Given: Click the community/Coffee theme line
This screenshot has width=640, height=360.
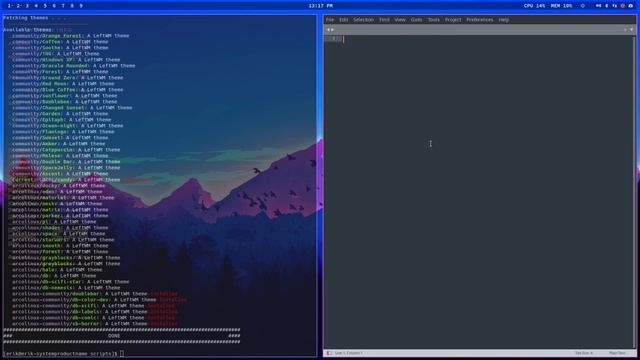Looking at the screenshot, I should tap(60, 42).
